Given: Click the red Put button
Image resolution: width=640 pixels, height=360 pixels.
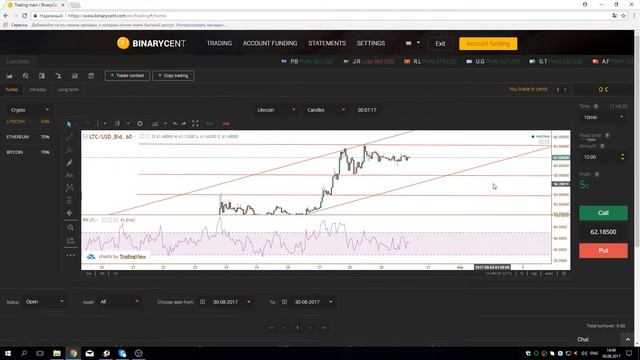Looking at the screenshot, I should pos(603,251).
